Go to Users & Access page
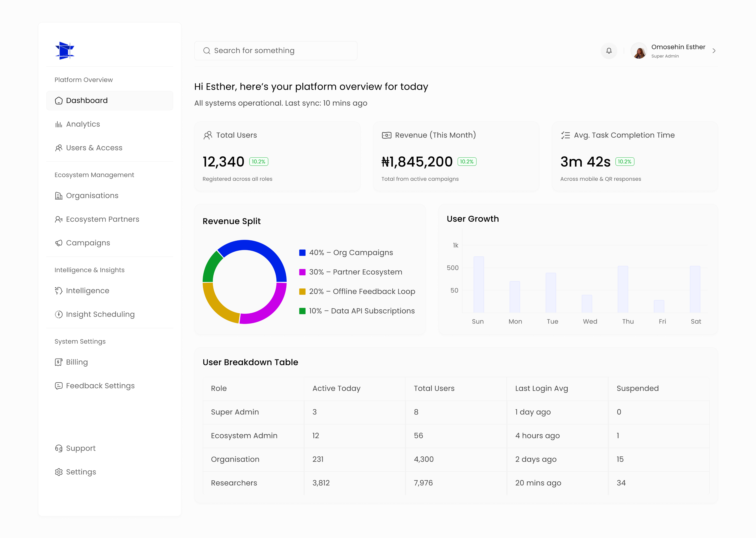Screen dimensions: 756x538 (x=94, y=148)
